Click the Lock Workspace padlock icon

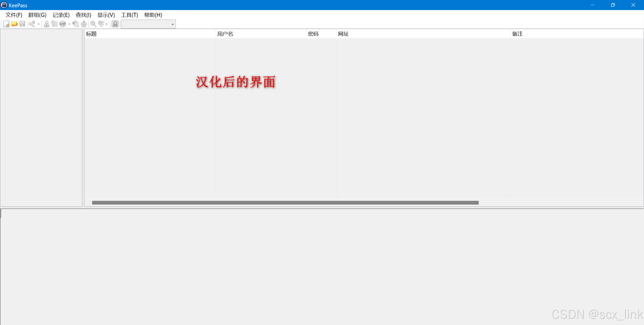coord(115,24)
